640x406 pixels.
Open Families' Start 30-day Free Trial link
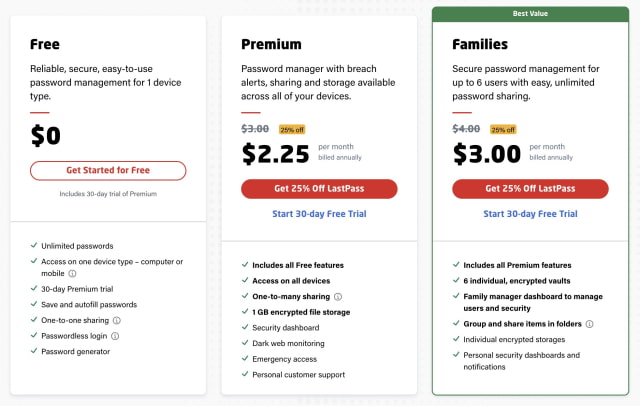[x=530, y=213]
